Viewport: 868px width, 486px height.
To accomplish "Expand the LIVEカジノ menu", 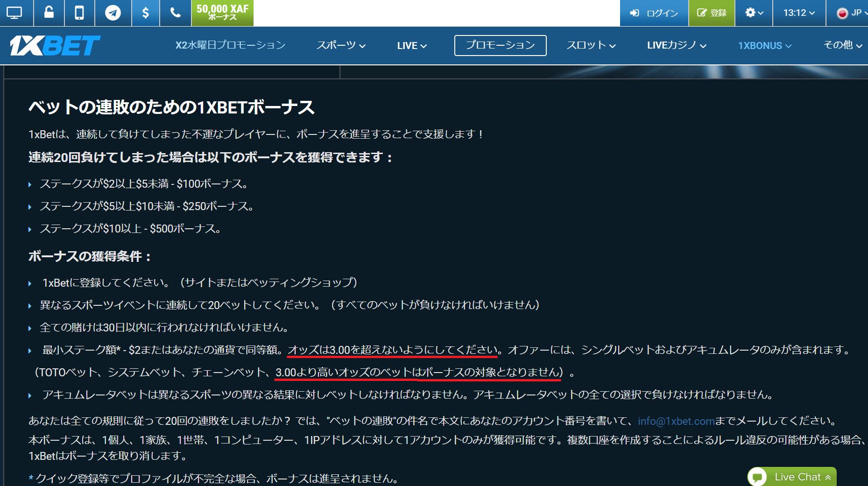I will click(x=677, y=45).
